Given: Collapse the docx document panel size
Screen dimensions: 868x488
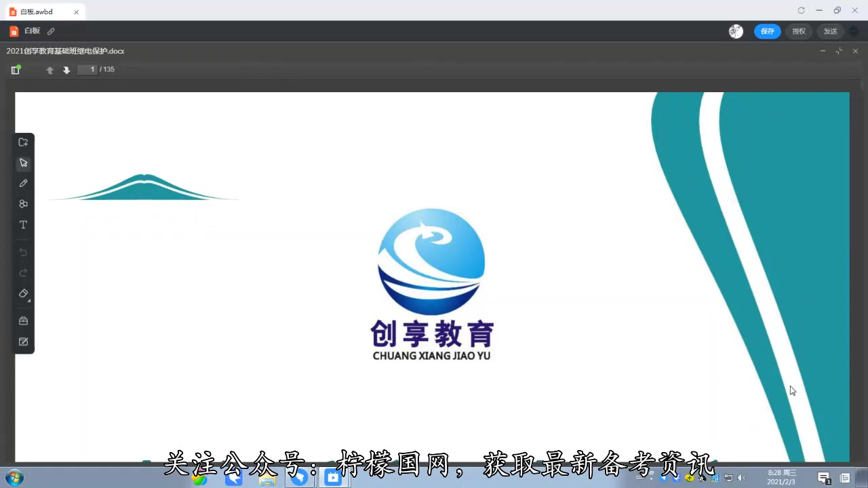Looking at the screenshot, I should click(839, 51).
